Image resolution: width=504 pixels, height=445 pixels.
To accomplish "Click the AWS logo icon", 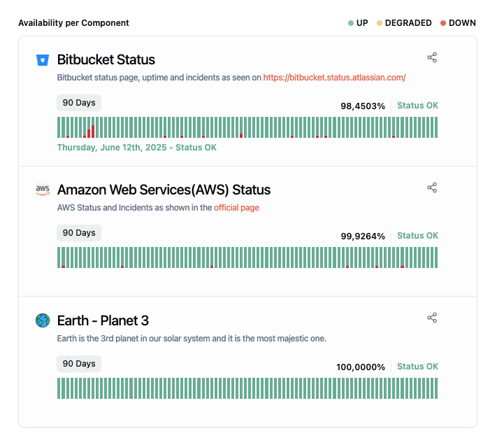I will tap(43, 190).
